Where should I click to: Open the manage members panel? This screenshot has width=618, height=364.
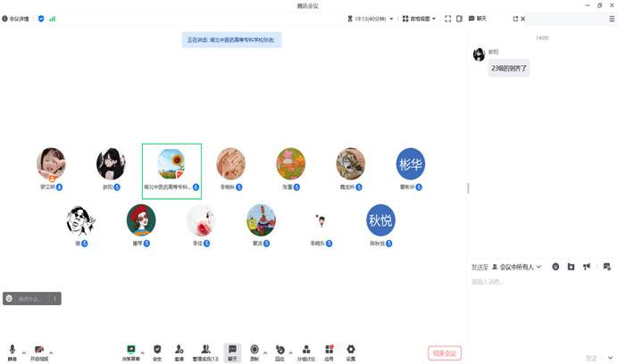[x=205, y=352]
